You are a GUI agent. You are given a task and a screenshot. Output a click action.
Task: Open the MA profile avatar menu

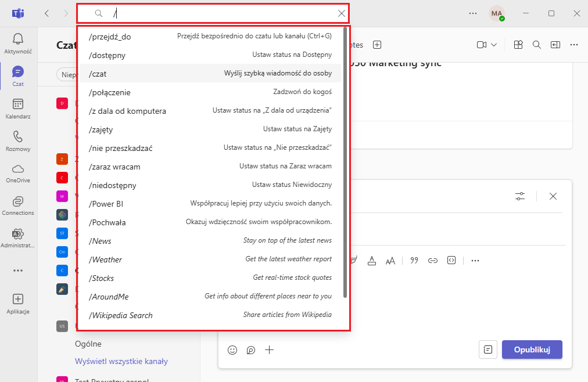click(497, 13)
